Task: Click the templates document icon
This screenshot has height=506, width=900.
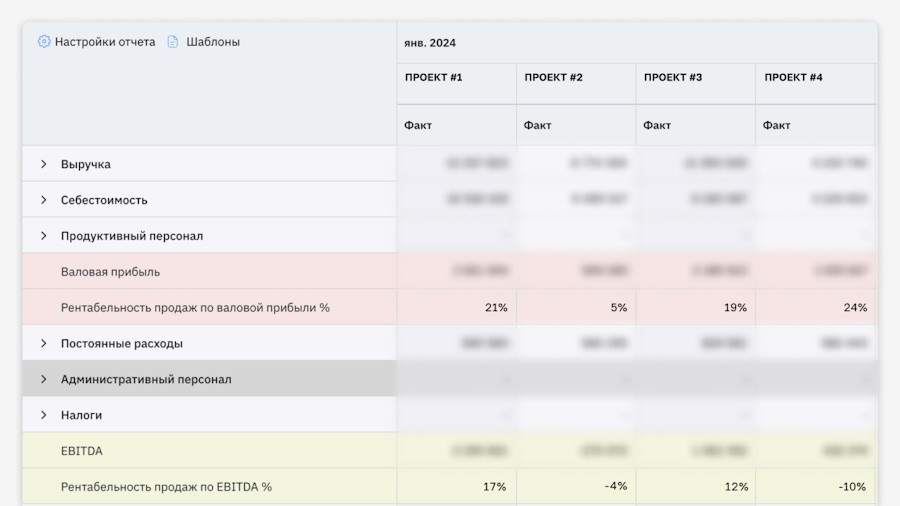Action: pyautogui.click(x=173, y=42)
